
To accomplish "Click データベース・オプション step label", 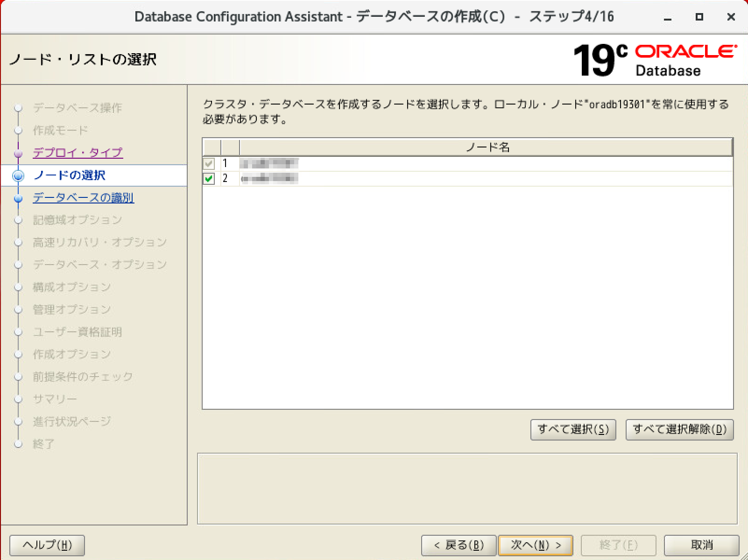I will [100, 265].
